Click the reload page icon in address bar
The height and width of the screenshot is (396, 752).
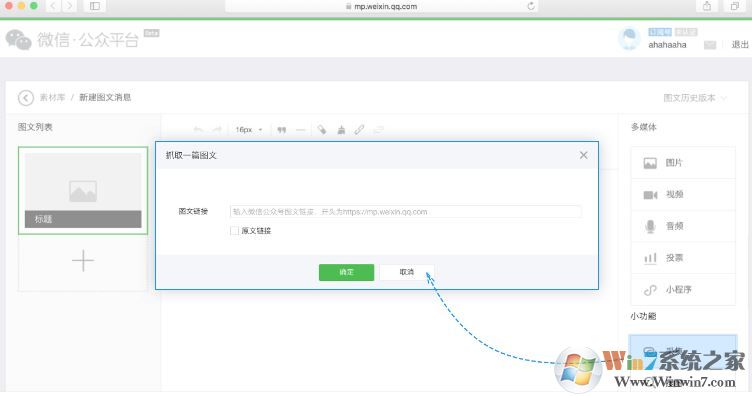531,6
